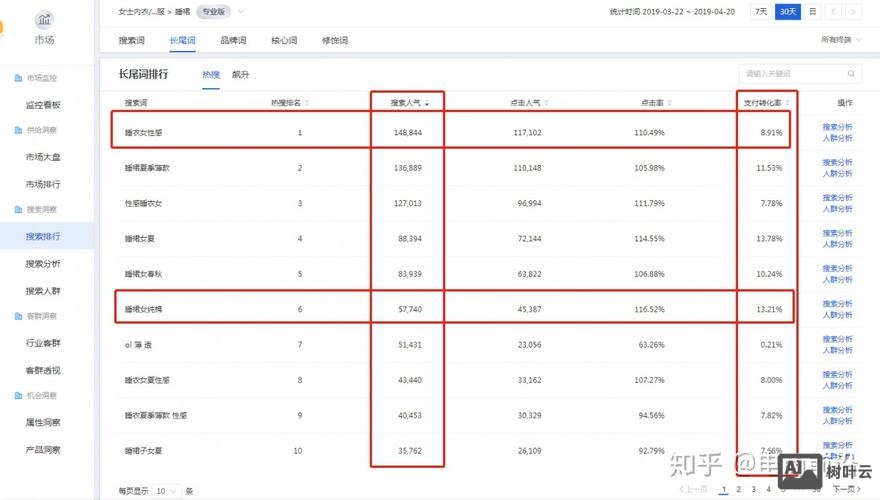Open 行业客群 in the sidebar
This screenshot has height=500, width=880.
(43, 343)
